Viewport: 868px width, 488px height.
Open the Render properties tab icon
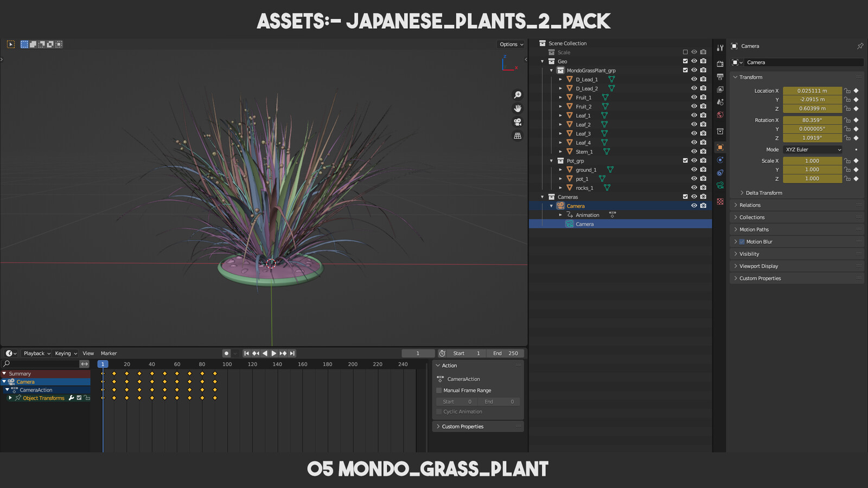coord(720,64)
